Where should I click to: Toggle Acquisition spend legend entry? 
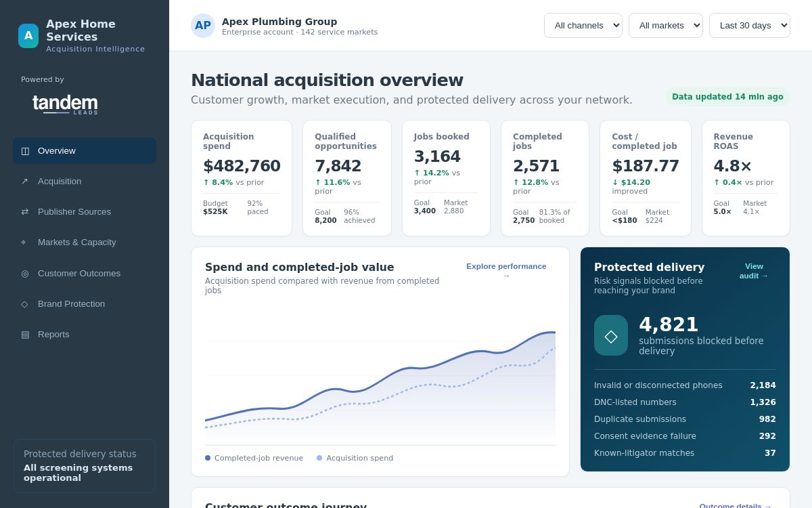point(355,458)
